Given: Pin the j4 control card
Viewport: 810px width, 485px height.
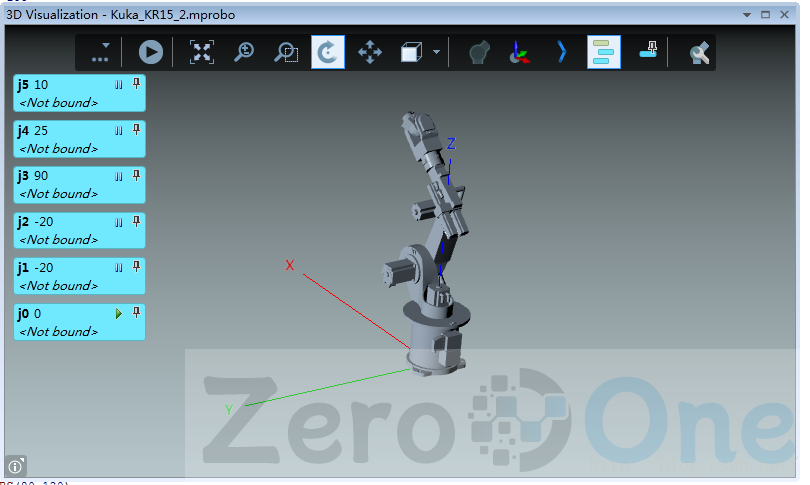Looking at the screenshot, I should coord(136,130).
